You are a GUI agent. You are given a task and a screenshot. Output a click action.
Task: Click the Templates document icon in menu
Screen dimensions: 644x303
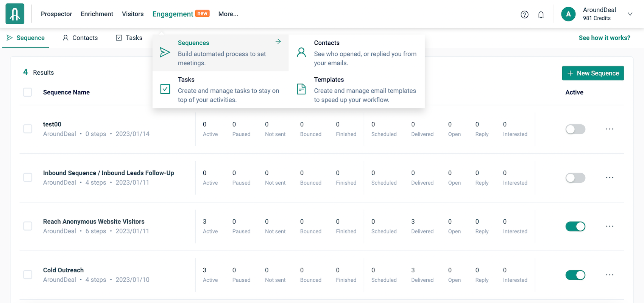click(301, 89)
